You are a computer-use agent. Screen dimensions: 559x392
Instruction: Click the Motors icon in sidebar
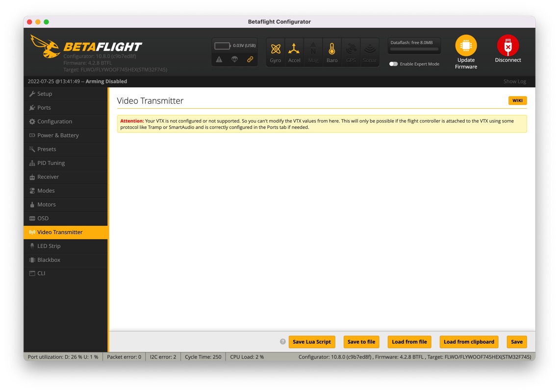tap(32, 204)
